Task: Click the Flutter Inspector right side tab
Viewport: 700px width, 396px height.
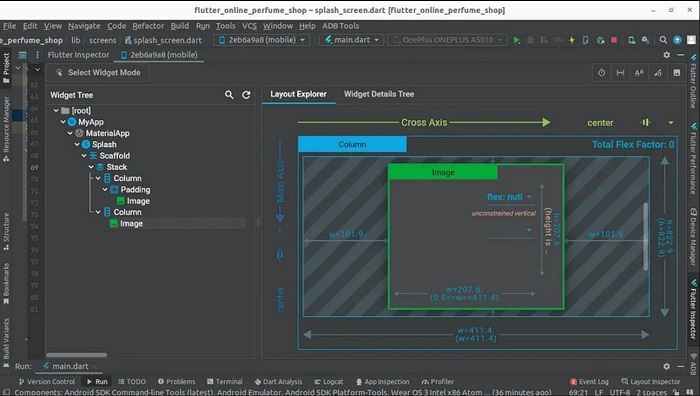Action: pyautogui.click(x=693, y=309)
